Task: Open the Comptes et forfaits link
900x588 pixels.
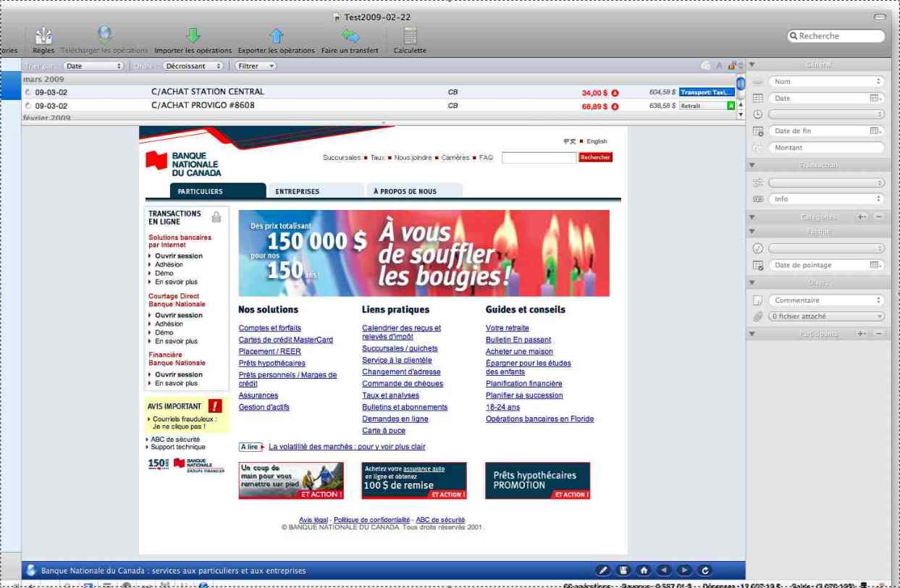Action: tap(270, 328)
